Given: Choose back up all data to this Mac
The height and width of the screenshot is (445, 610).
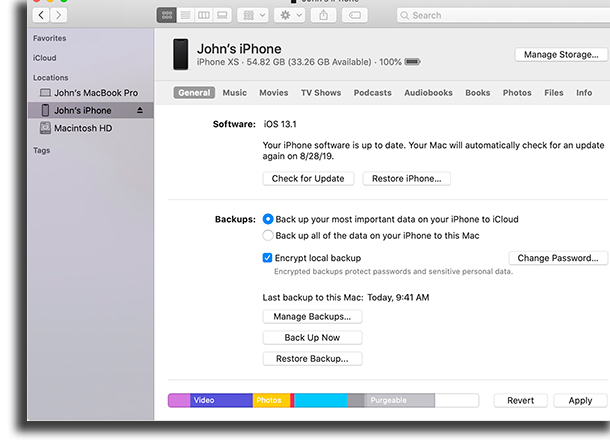Looking at the screenshot, I should 268,235.
